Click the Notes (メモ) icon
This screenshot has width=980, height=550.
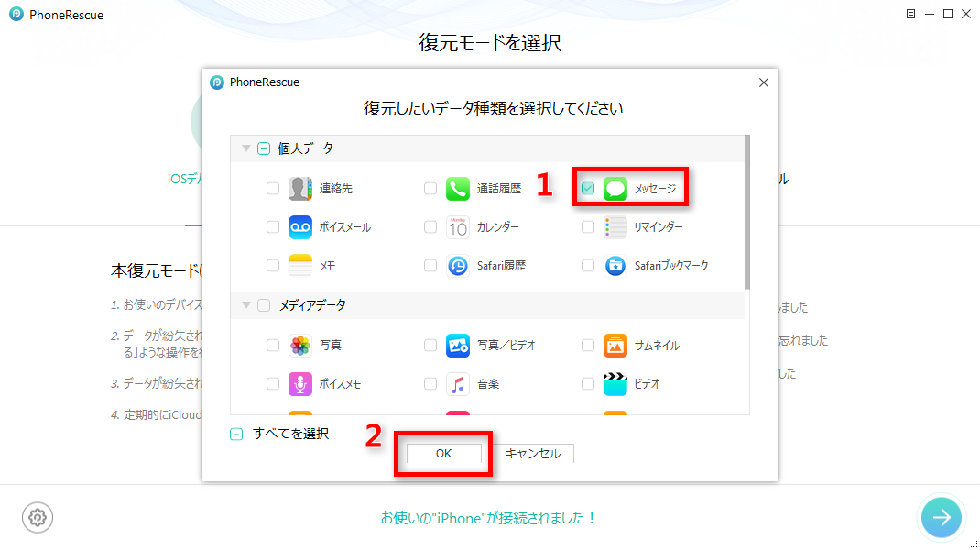pyautogui.click(x=300, y=266)
